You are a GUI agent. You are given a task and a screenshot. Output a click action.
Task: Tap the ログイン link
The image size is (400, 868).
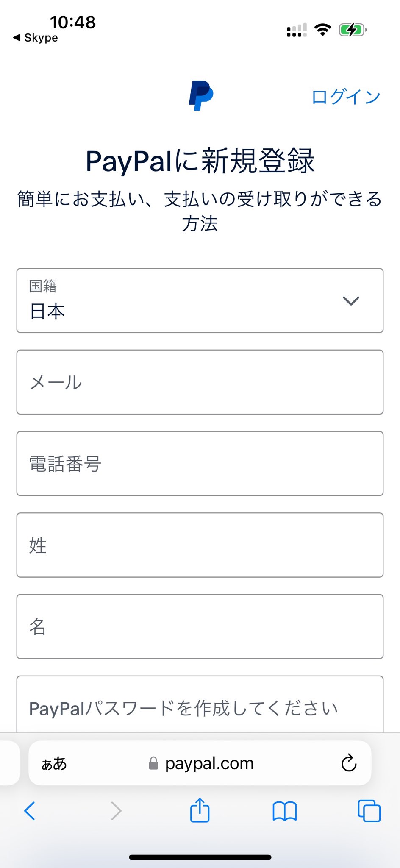(x=346, y=97)
